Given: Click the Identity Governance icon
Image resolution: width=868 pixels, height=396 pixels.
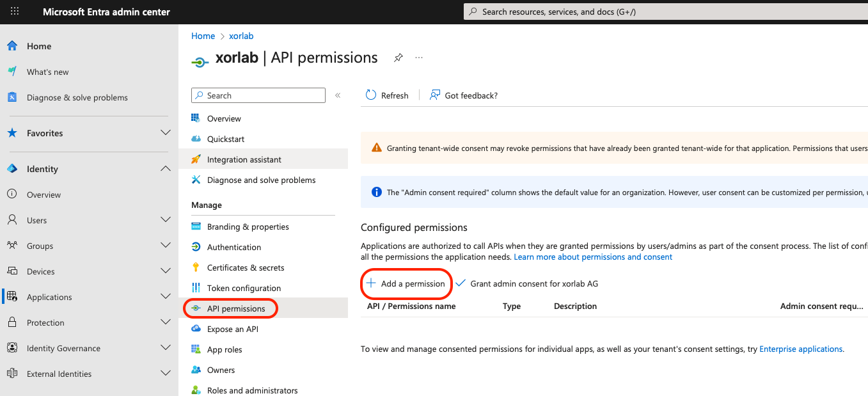Looking at the screenshot, I should pos(12,348).
